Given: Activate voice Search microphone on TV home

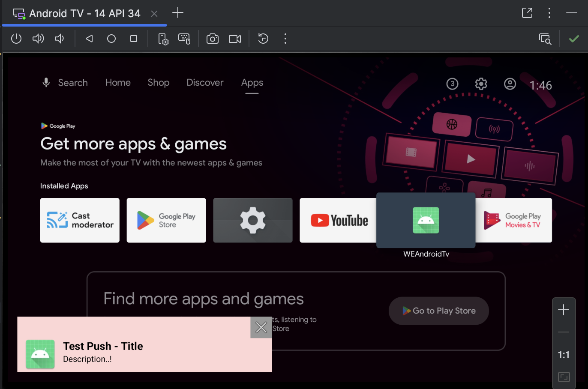Looking at the screenshot, I should click(x=46, y=82).
